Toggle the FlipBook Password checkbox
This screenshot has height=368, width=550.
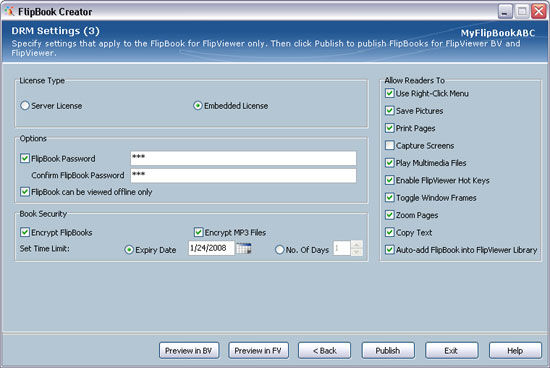point(25,158)
